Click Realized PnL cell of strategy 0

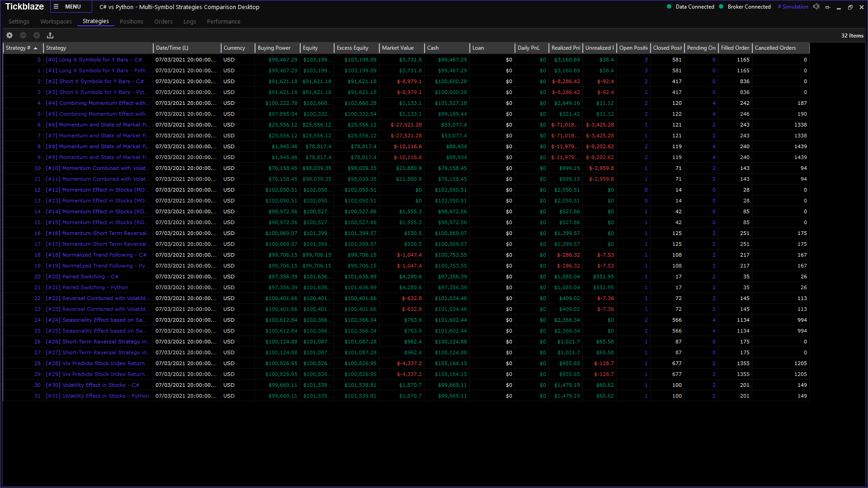[566, 60]
